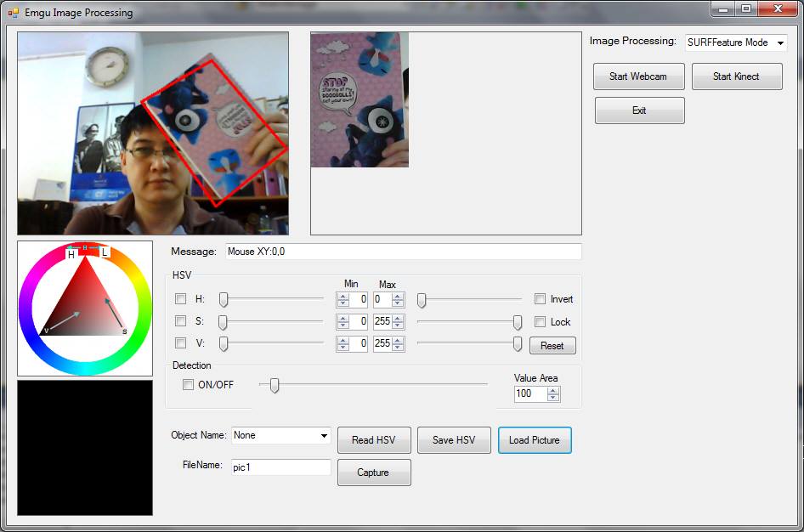Click the Start Webcam button

pyautogui.click(x=639, y=76)
